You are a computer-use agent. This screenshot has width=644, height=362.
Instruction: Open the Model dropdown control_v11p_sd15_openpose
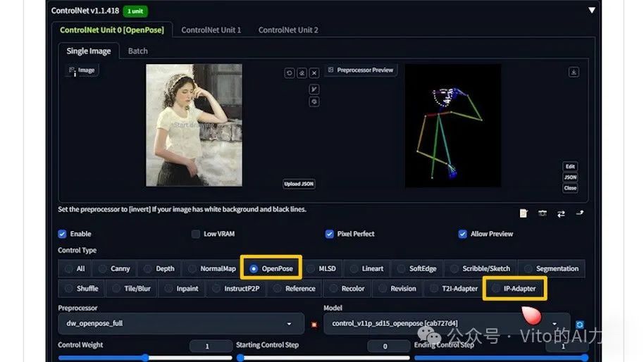(447, 323)
